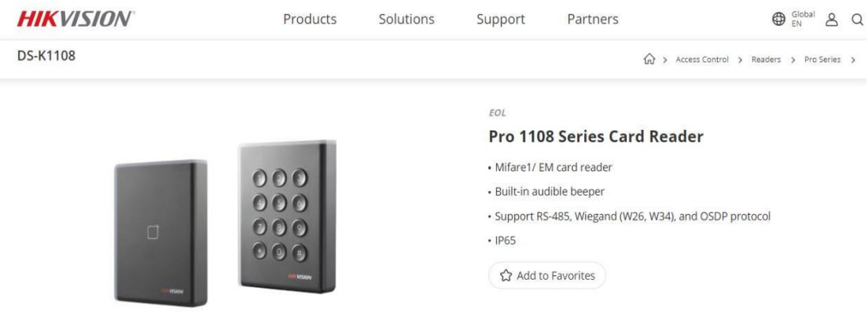The width and height of the screenshot is (868, 320).
Task: Open the Global EN language selector
Action: (x=803, y=20)
